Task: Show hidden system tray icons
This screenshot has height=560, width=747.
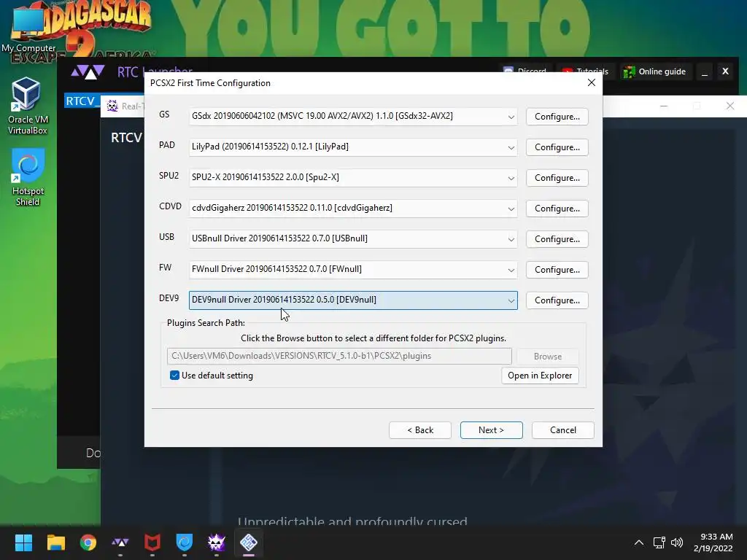Action: pos(639,542)
